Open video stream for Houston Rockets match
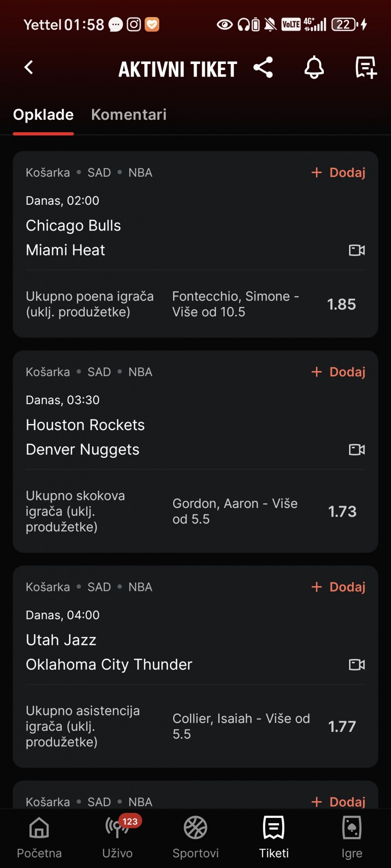 tap(357, 450)
